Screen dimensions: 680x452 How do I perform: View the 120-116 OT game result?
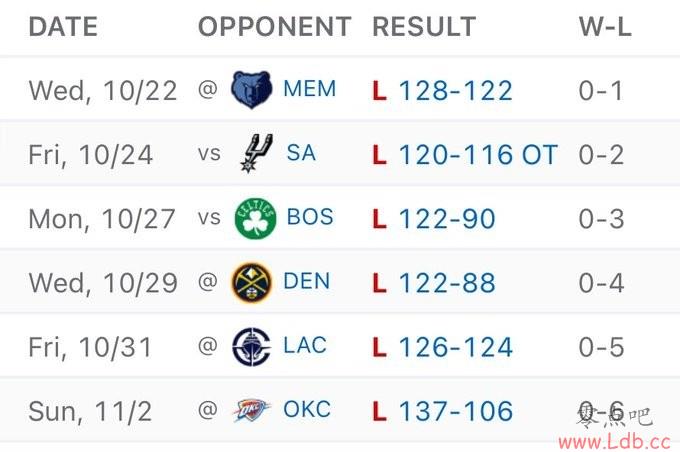[477, 155]
